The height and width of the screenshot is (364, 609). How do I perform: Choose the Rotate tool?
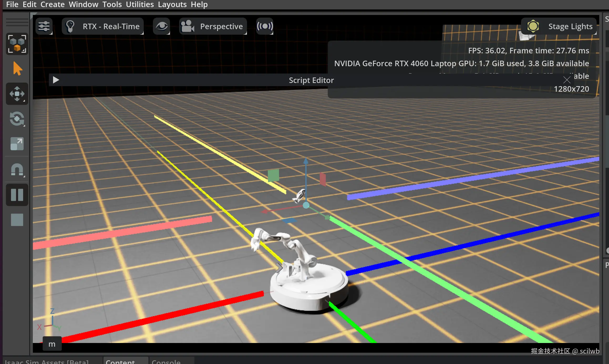(17, 119)
